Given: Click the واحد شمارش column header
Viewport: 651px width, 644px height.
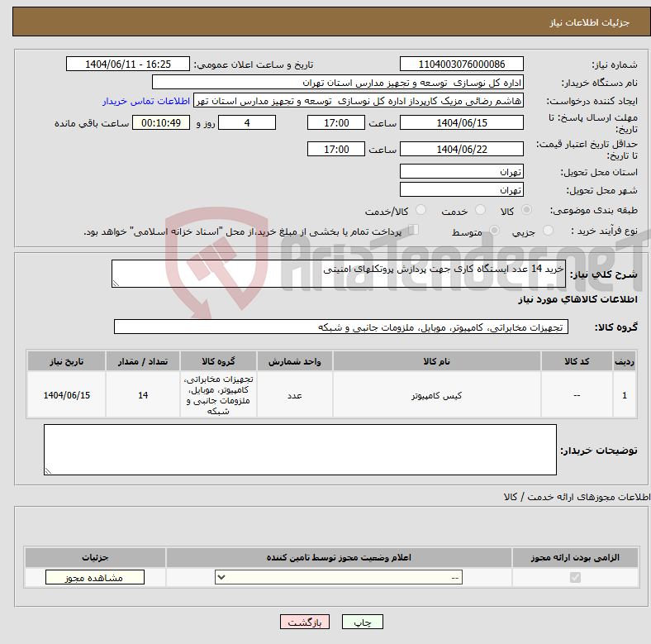Looking at the screenshot, I should pyautogui.click(x=294, y=361).
